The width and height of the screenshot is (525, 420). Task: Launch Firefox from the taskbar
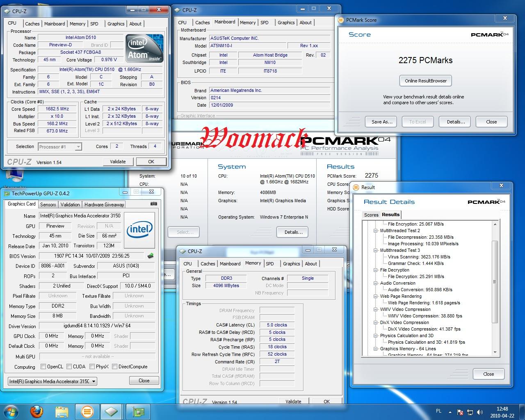click(37, 411)
